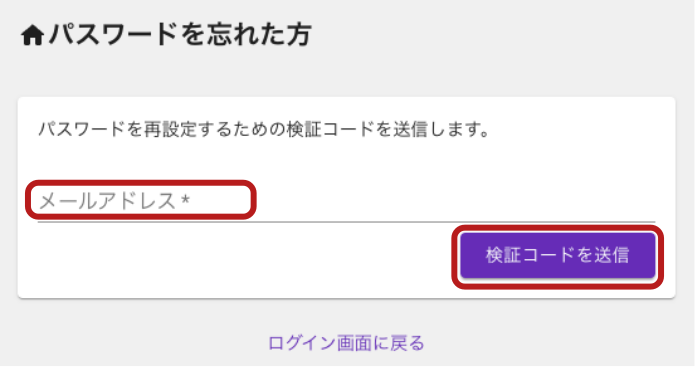This screenshot has height=367, width=695.
Task: Click the black house icon in the header
Action: [32, 35]
